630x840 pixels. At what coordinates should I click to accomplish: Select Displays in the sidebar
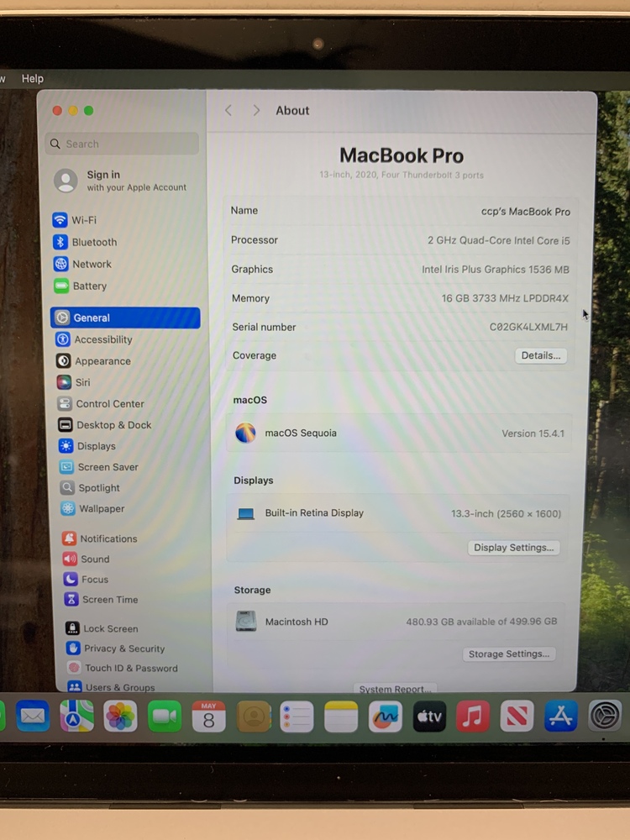click(96, 446)
